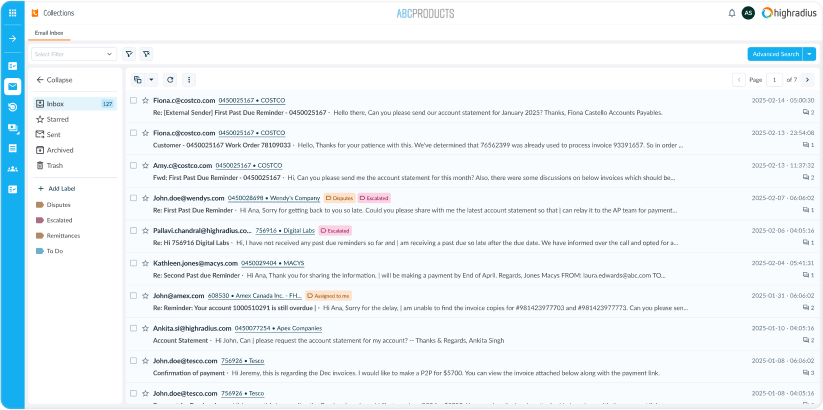The image size is (823, 410).
Task: Click the apply filter funnel icon
Action: (129, 54)
